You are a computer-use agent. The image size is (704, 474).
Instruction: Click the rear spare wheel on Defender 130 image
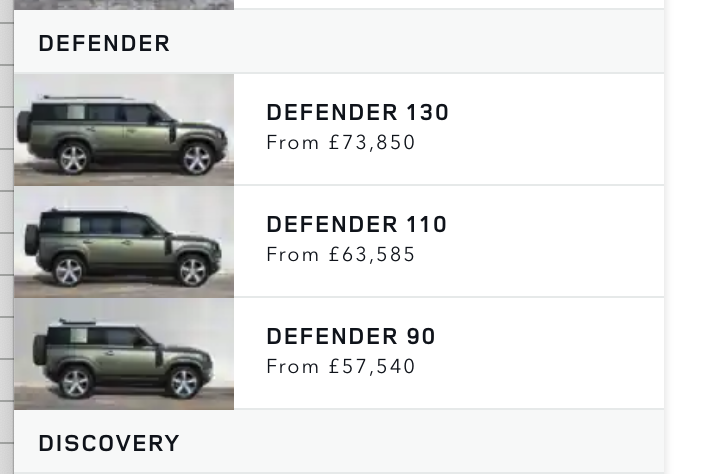click(x=23, y=127)
